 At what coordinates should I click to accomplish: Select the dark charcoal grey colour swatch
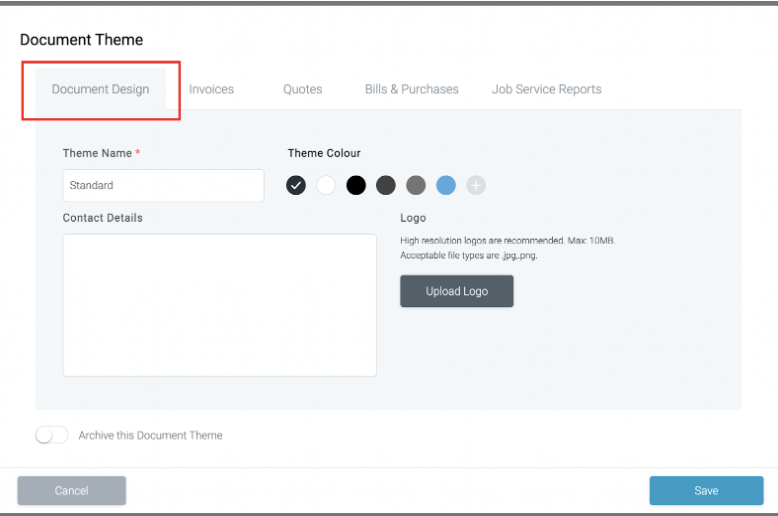[386, 186]
